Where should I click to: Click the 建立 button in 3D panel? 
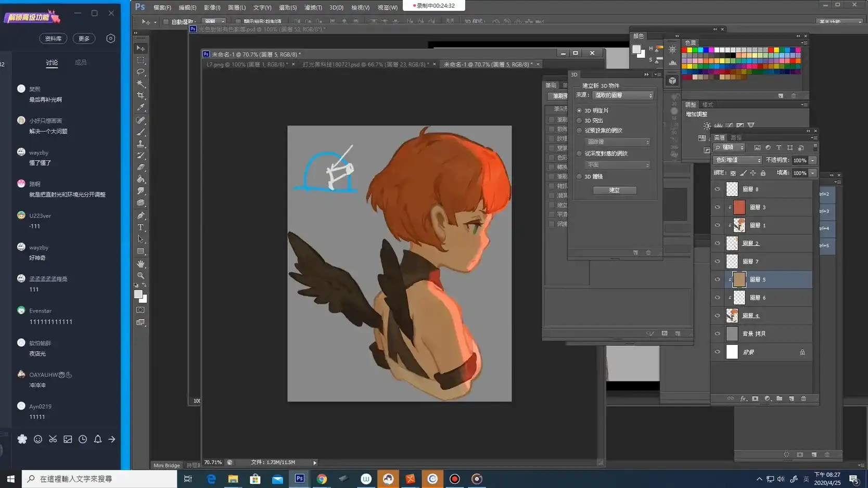615,190
